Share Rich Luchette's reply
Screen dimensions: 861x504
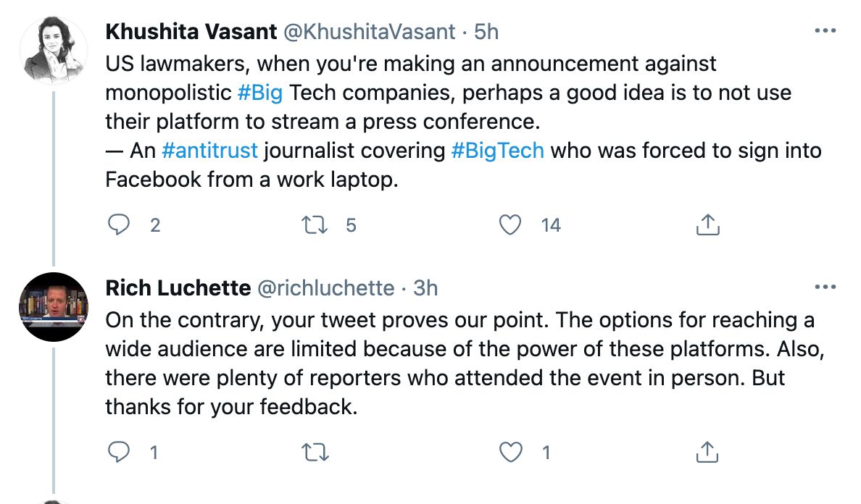coord(707,453)
